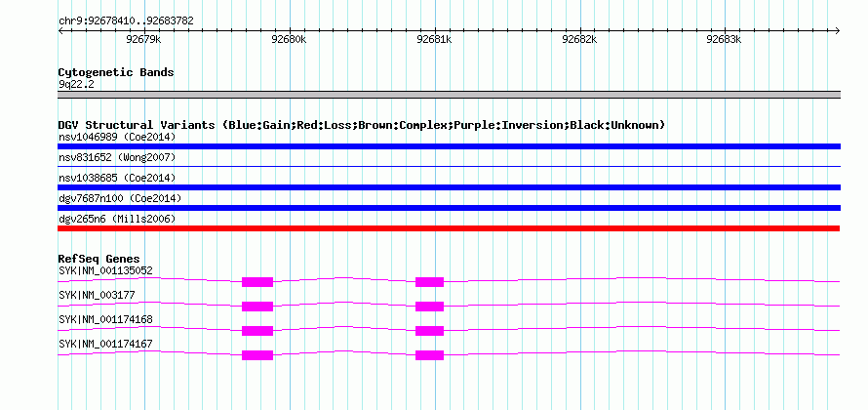Viewport: 868px width, 410px height.
Task: Click the 92679k ruler tick label
Action: point(143,39)
